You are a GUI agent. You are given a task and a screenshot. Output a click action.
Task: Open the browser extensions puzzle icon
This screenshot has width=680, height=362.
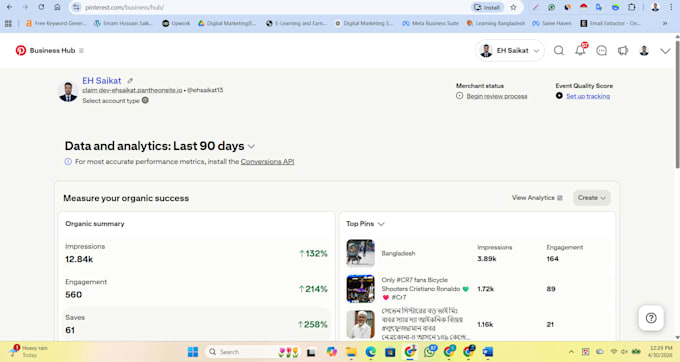[632, 7]
